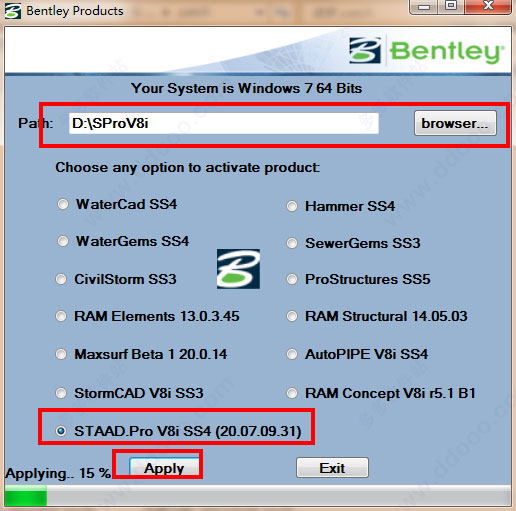This screenshot has width=516, height=511.
Task: Click the Bentley logo in center
Action: point(238,269)
